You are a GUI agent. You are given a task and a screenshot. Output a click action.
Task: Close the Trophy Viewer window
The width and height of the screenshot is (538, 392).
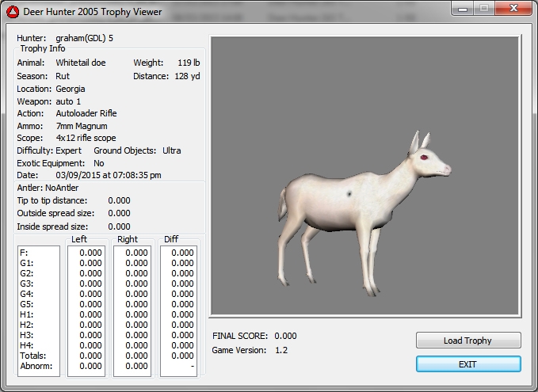point(513,8)
